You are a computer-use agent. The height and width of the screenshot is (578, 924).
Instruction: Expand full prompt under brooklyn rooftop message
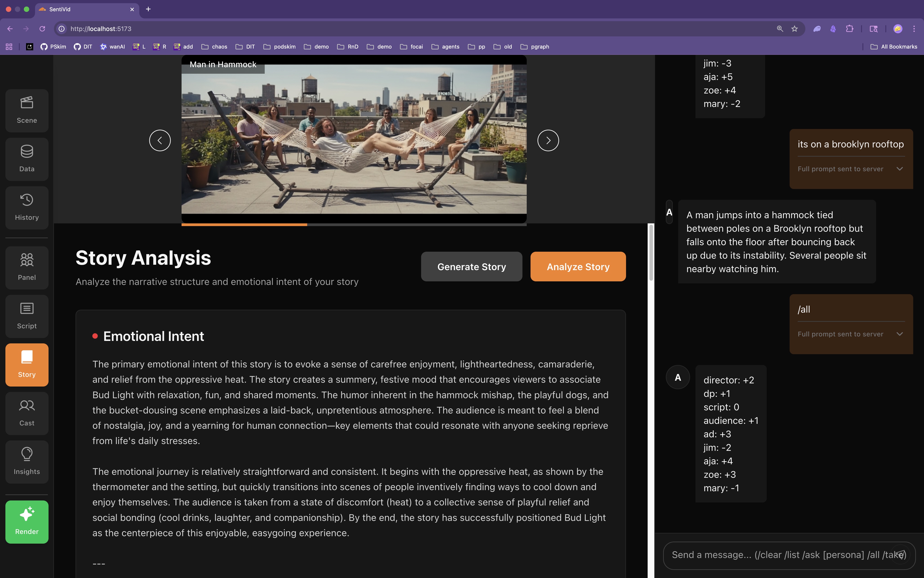900,169
